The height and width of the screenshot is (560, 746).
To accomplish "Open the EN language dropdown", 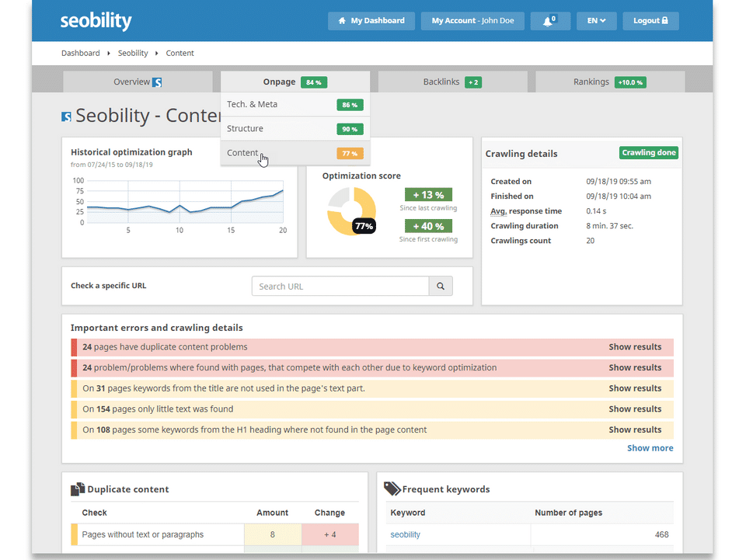I will click(596, 21).
